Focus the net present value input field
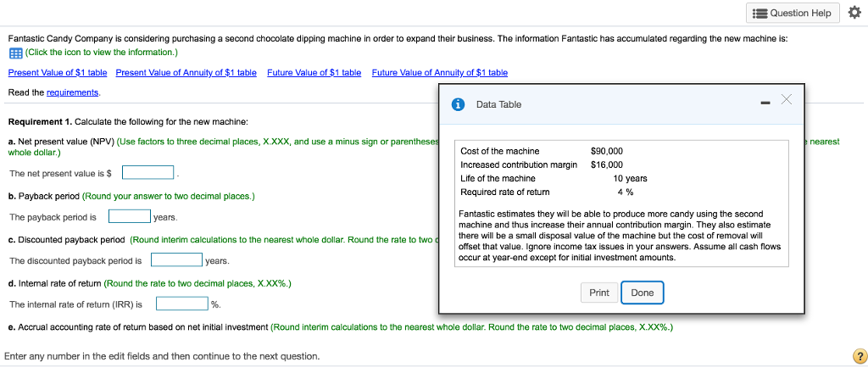 pos(148,173)
